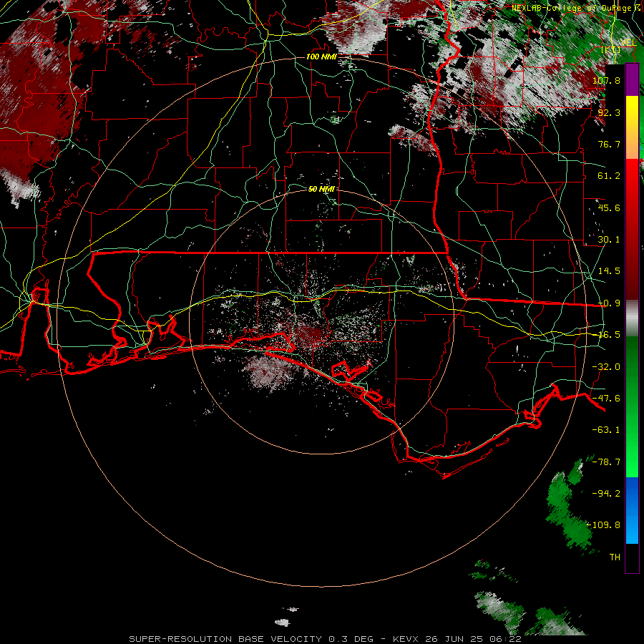Click the purple segment of color bar

(632, 79)
